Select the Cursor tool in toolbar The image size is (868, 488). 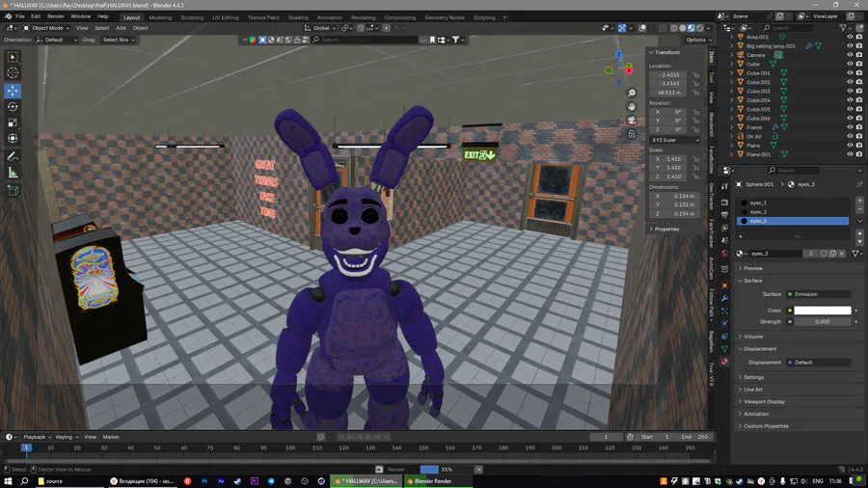coord(13,72)
